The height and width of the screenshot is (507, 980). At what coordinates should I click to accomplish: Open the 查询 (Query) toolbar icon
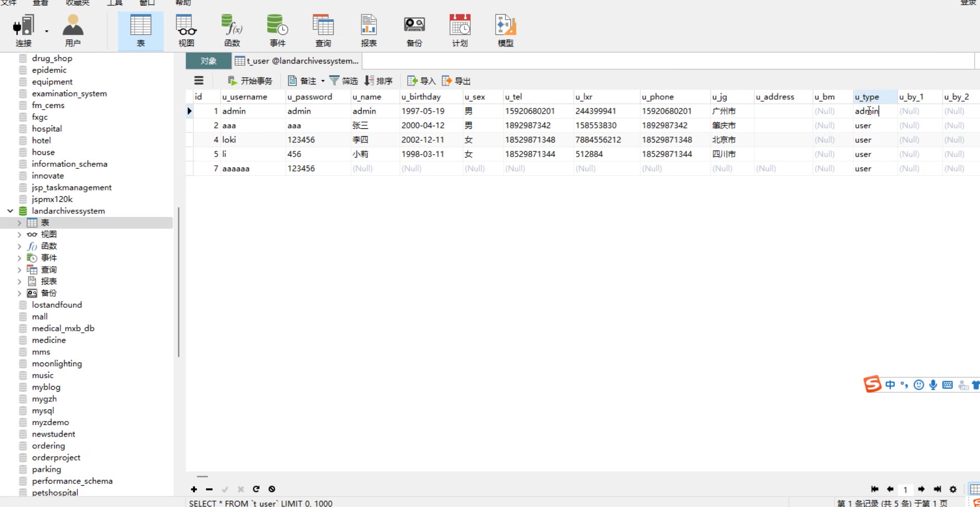pyautogui.click(x=323, y=31)
